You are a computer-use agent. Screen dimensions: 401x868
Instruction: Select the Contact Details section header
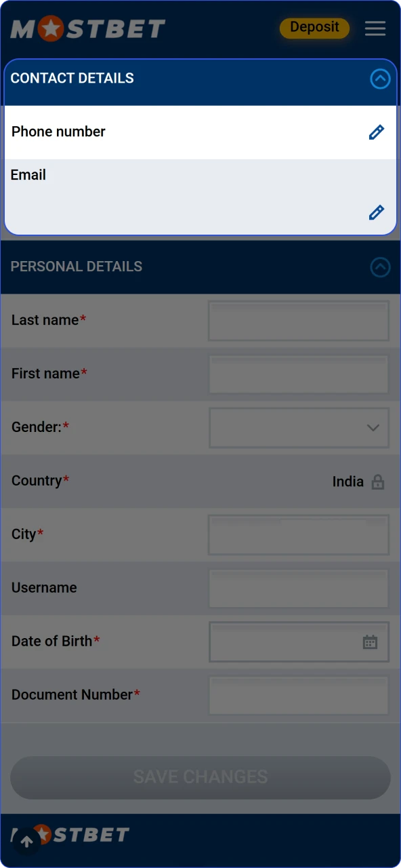tap(72, 78)
